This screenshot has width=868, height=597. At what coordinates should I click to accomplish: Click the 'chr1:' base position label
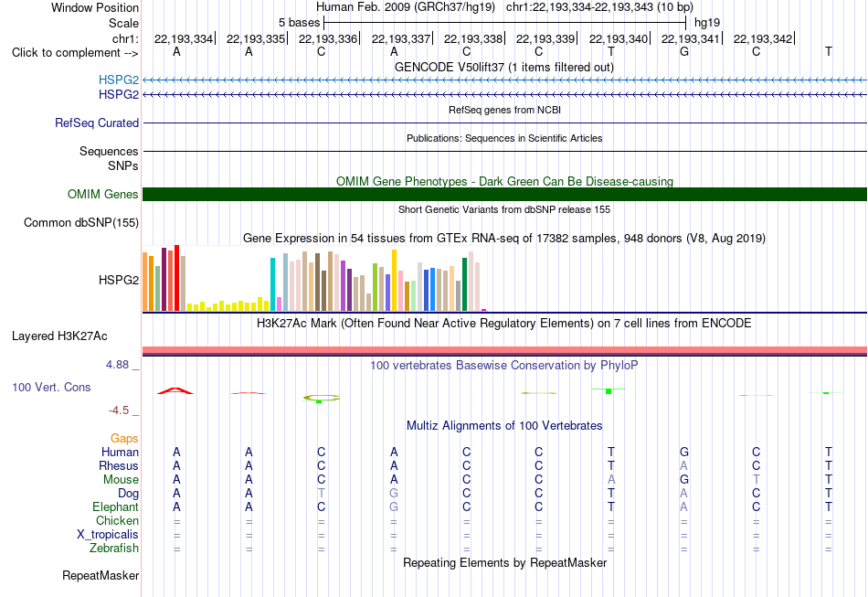tap(125, 38)
